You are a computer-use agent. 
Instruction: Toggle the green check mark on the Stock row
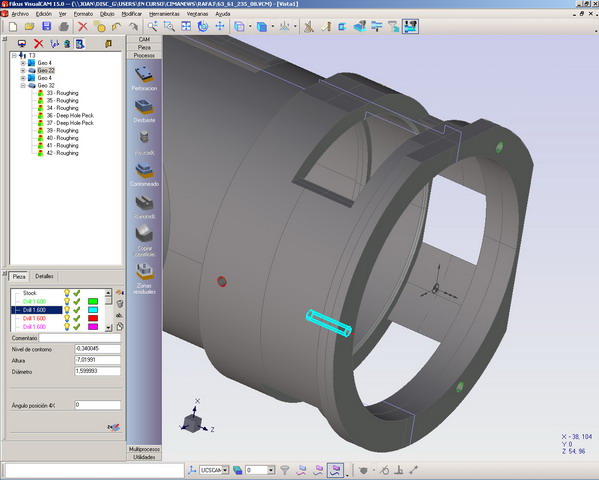click(77, 293)
